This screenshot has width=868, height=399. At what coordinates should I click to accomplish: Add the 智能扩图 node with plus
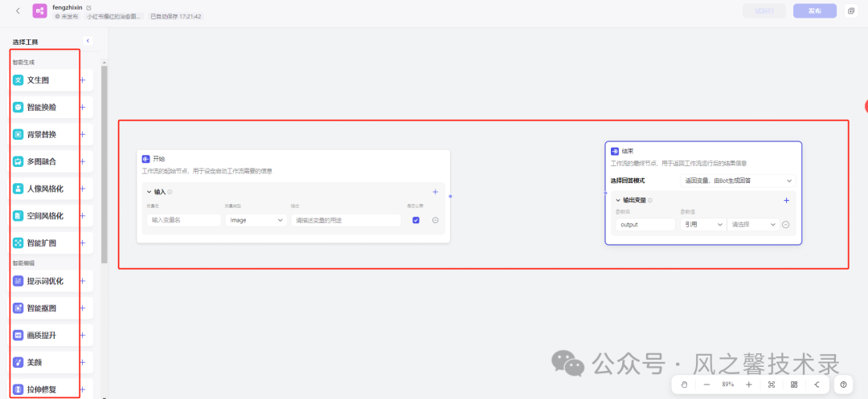83,243
